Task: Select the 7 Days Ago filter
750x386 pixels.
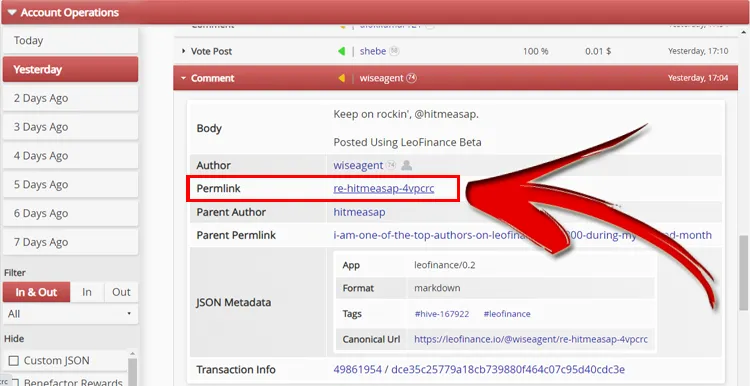Action: 70,242
